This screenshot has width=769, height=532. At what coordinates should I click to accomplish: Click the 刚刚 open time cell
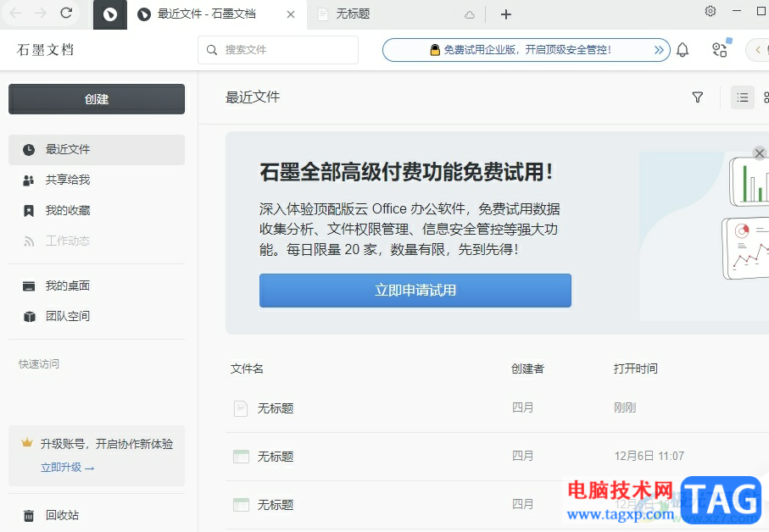[625, 407]
